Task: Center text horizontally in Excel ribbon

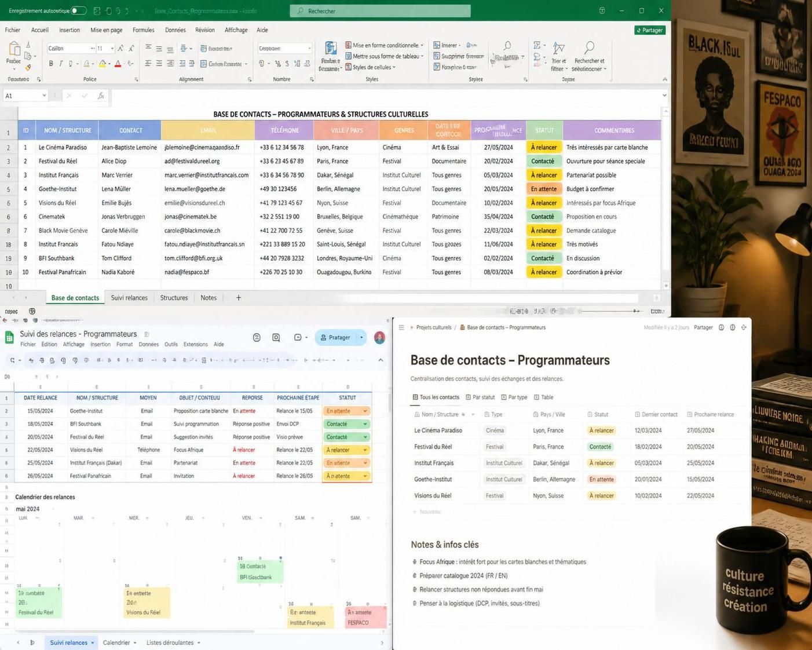Action: [x=159, y=64]
